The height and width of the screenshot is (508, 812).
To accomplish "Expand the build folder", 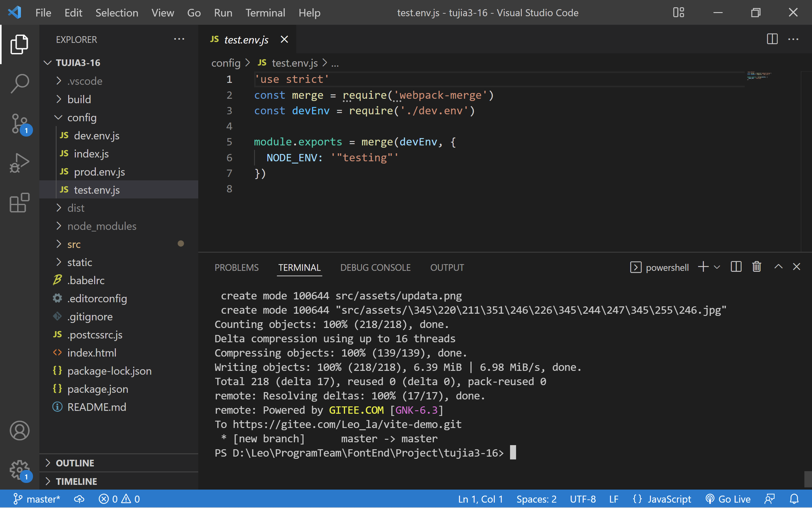I will (x=119, y=99).
